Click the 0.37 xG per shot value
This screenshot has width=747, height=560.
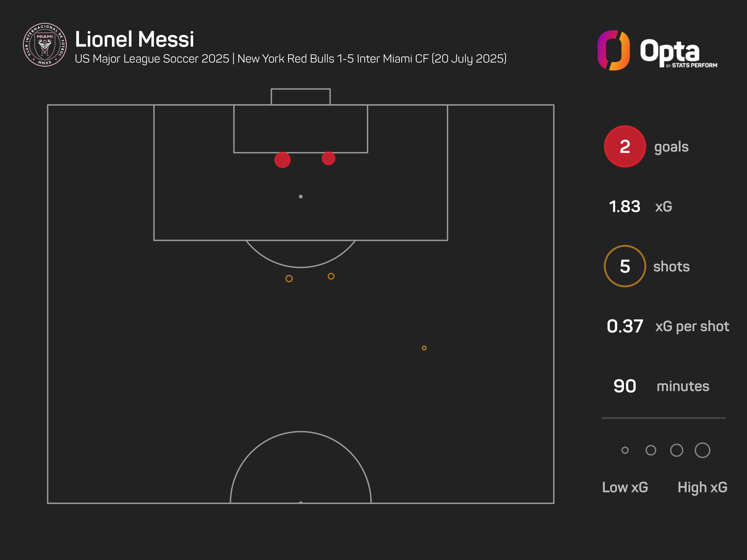coord(625,326)
